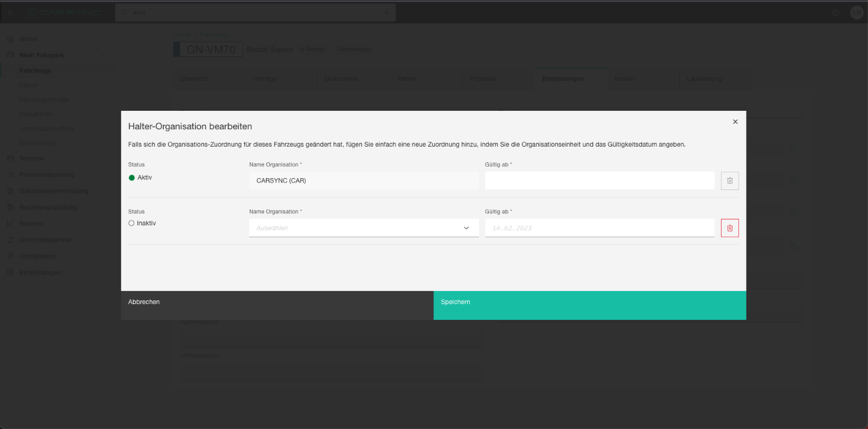Click the Einstellungen gear icon in sidebar
This screenshot has height=429, width=868.
pos(10,273)
